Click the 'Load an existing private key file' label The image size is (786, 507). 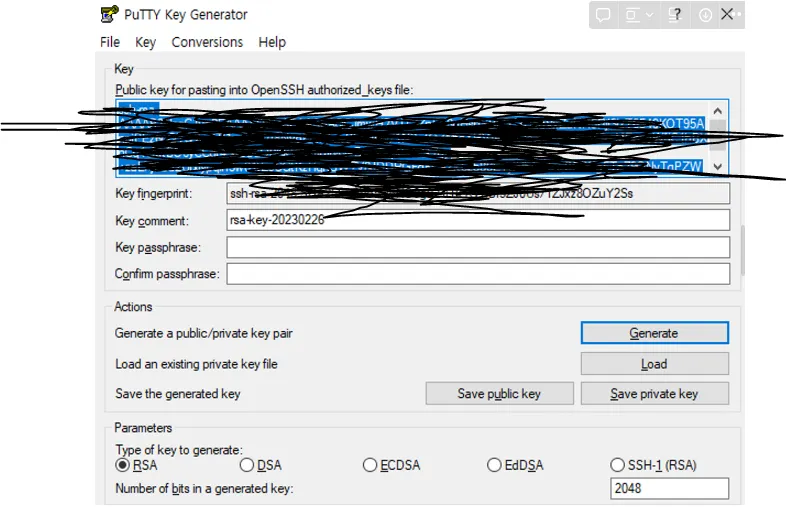196,364
